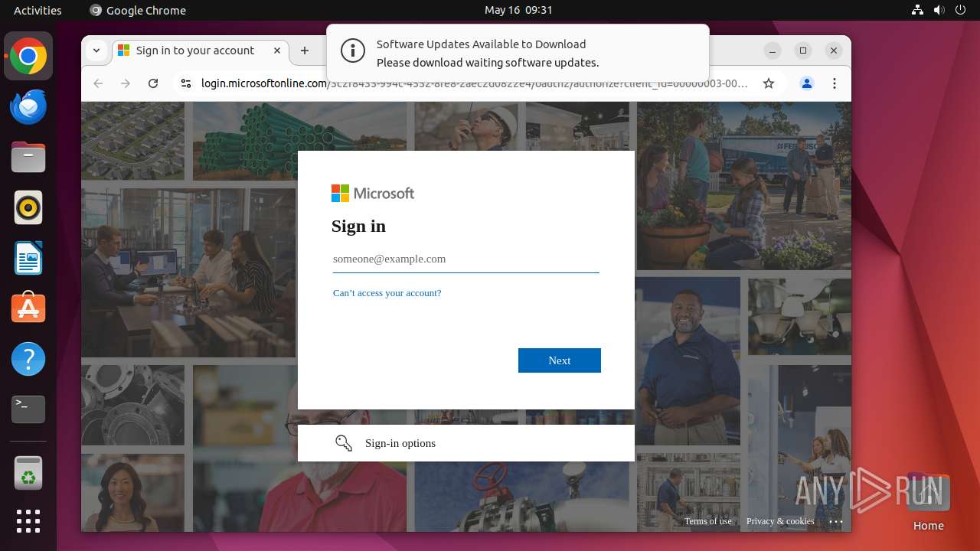Open the Files manager in dock

28,158
